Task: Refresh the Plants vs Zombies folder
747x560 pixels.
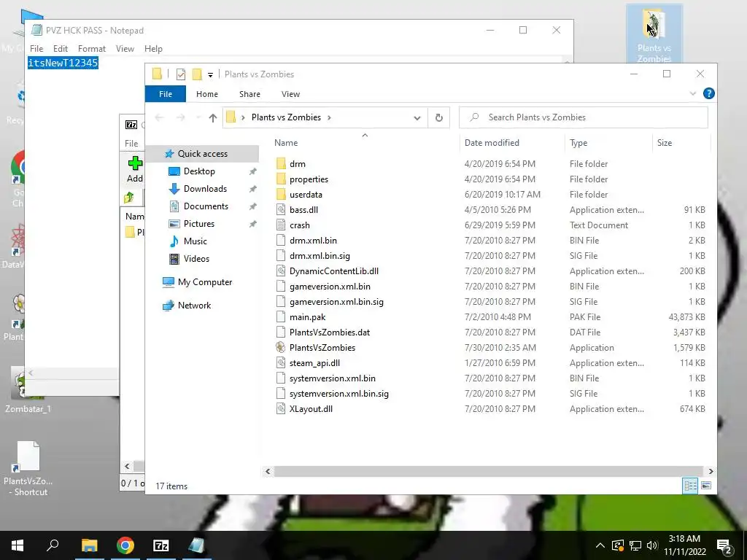Action: point(438,117)
